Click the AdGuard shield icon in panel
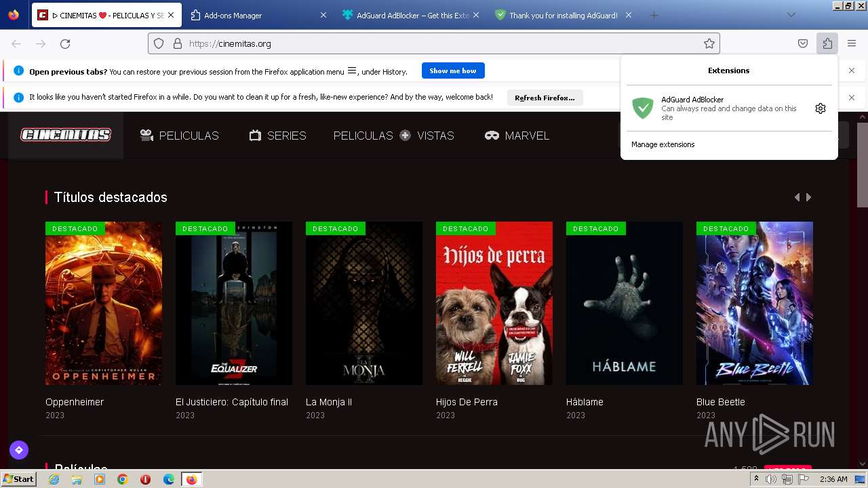The width and height of the screenshot is (868, 488). tap(642, 108)
